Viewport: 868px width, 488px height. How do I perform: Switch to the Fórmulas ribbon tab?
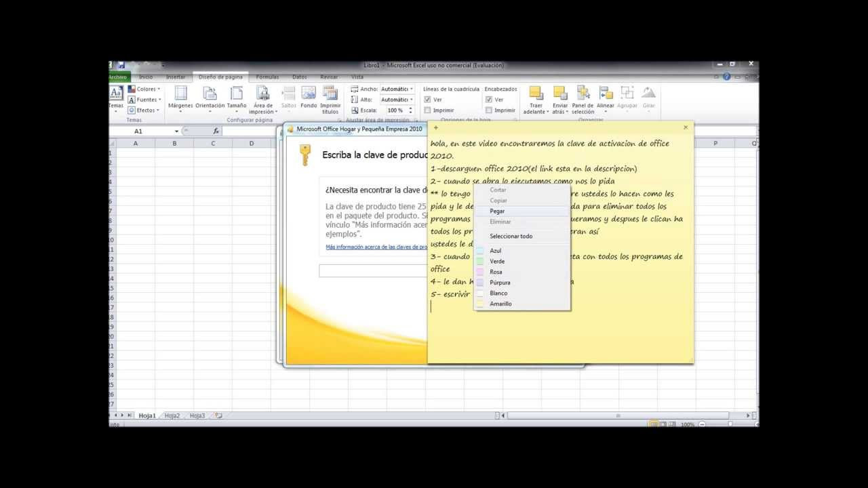267,77
